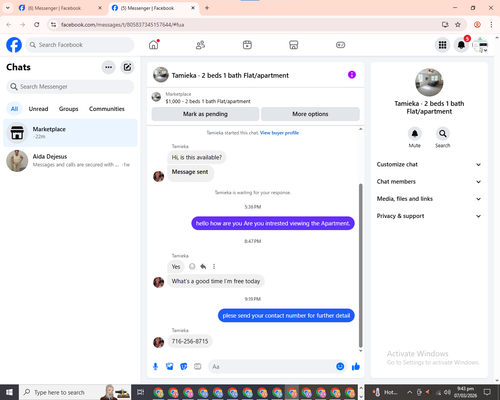
Task: React to the 'Yes' message with emoji icon
Action: (192, 266)
